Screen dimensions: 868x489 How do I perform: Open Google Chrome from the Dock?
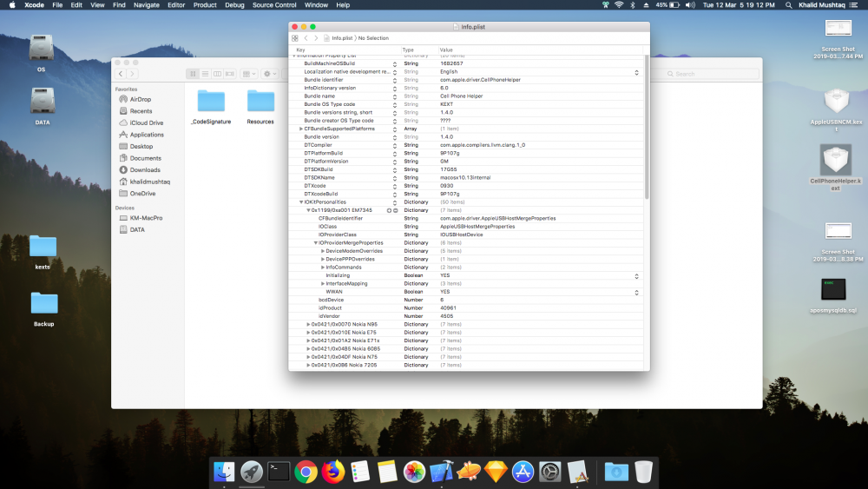pyautogui.click(x=306, y=472)
